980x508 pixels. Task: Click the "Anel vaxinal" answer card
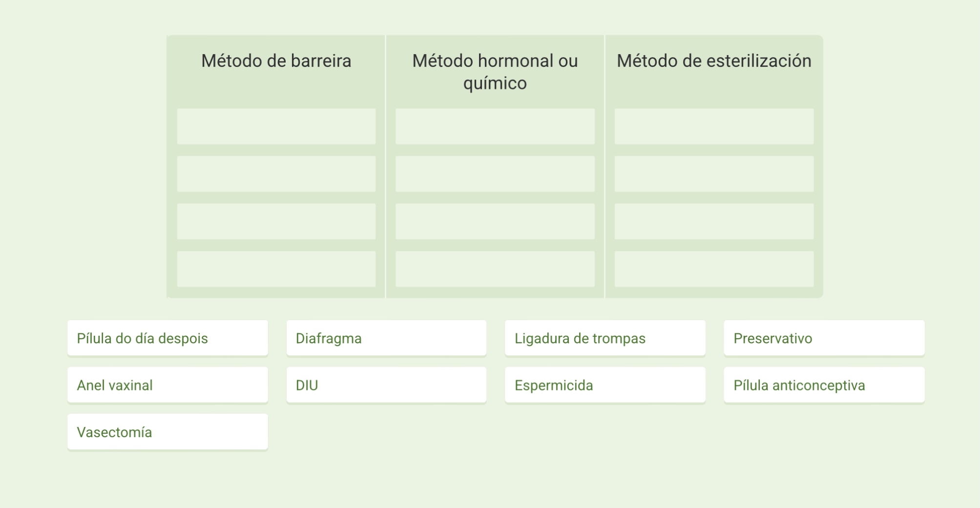[x=167, y=385]
